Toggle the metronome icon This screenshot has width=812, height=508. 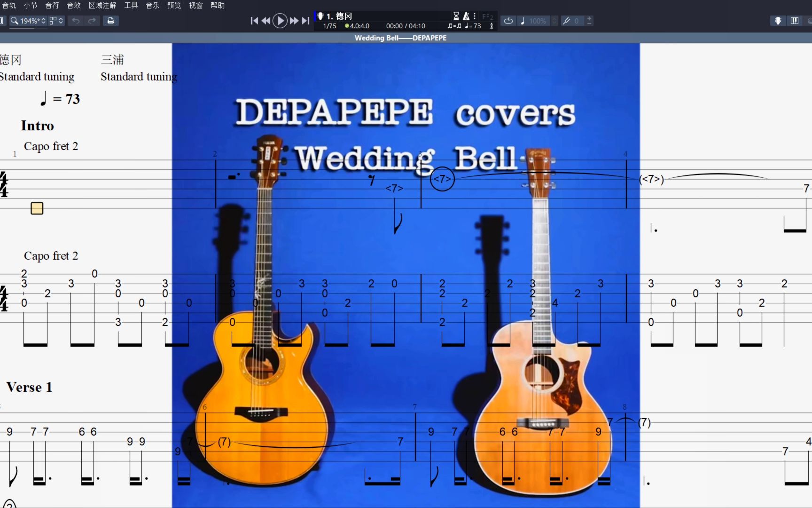466,16
